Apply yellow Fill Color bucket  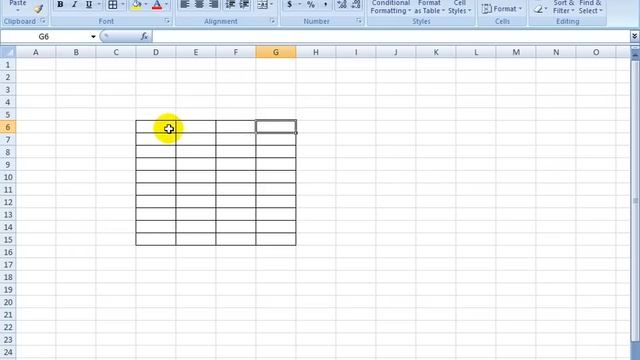click(136, 4)
